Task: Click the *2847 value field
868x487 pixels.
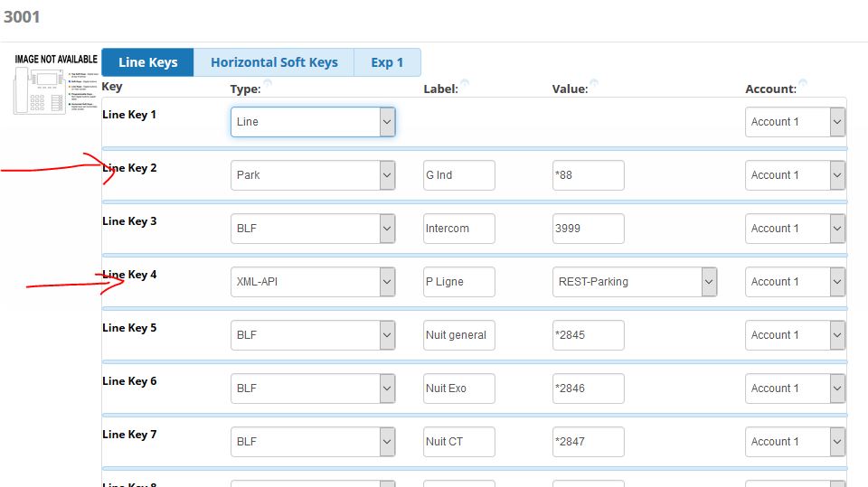Action: [x=588, y=442]
